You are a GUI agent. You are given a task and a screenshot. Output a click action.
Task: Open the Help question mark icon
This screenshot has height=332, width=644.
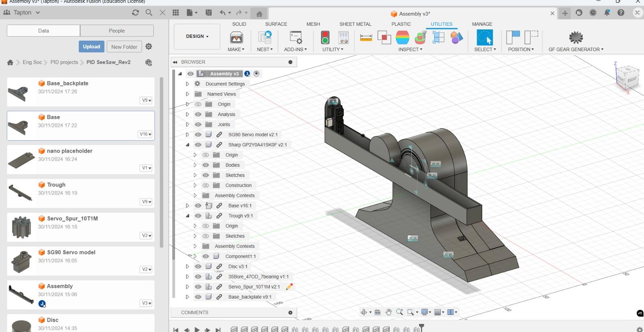[x=621, y=12]
